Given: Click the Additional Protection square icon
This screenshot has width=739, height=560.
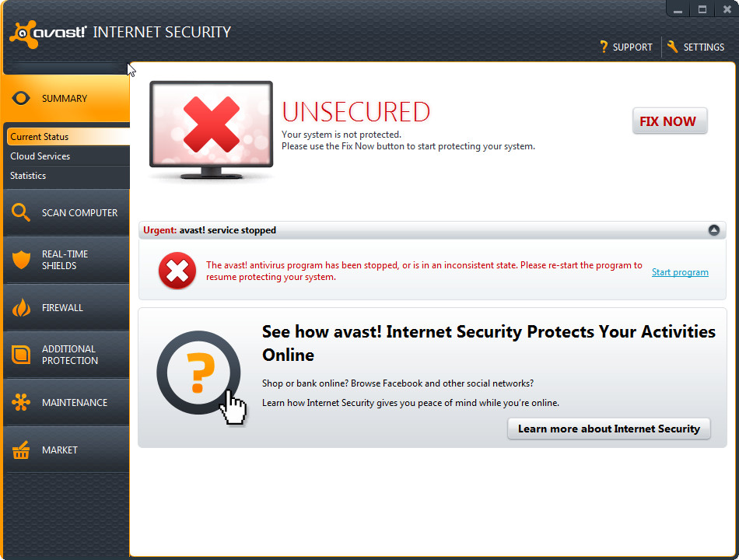Looking at the screenshot, I should 22,355.
